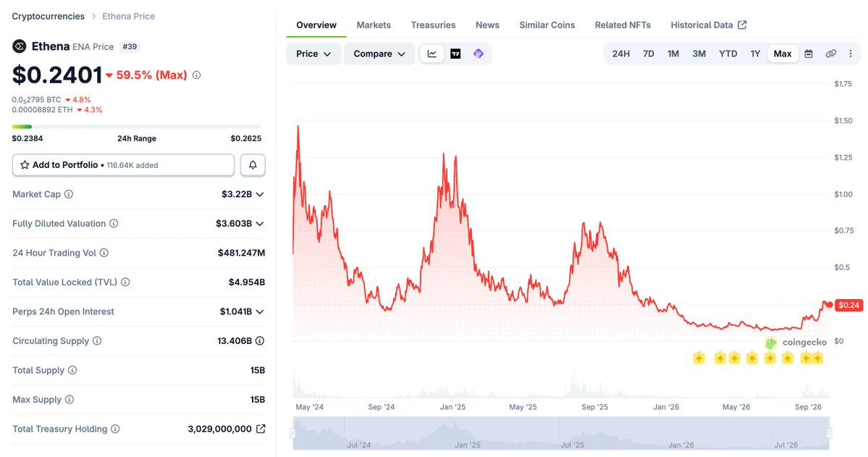Viewport: 868px width, 457px height.
Task: Click the right handle of chart range navigator
Action: (x=829, y=433)
